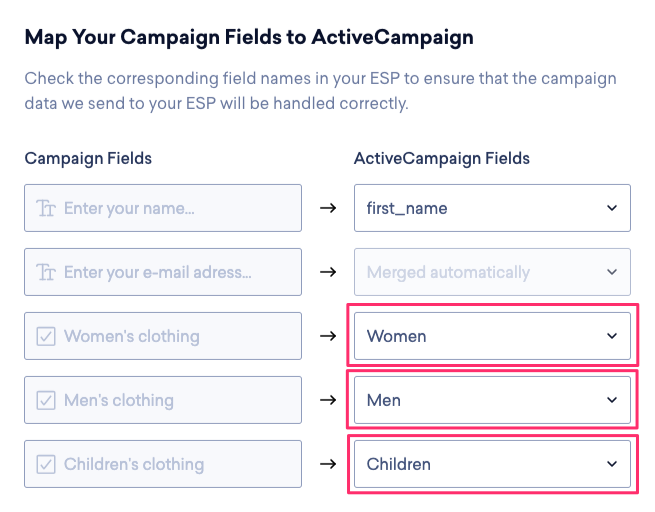Open the Women field dropdown
655x512 pixels.
coord(492,336)
